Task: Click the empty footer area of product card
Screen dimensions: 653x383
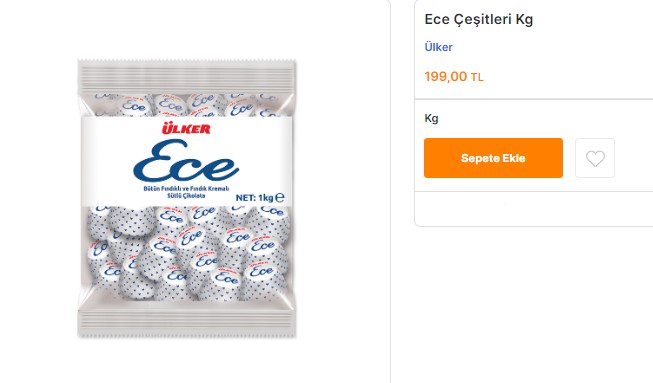Action: [x=534, y=209]
